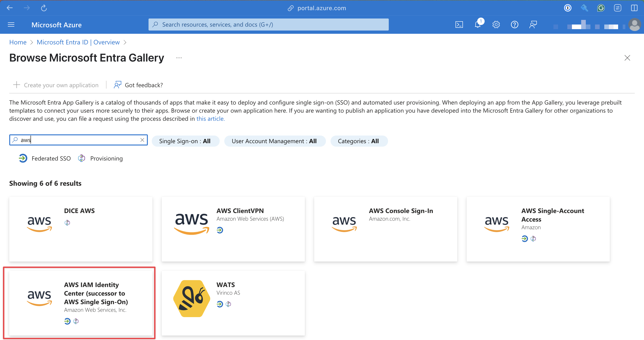Open the Categories filter
644x340 pixels.
359,141
